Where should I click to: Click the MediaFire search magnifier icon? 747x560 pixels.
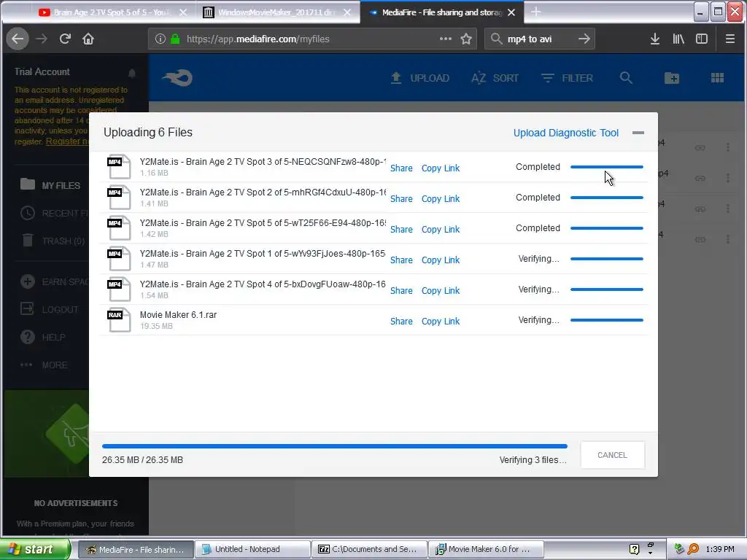[x=626, y=77]
